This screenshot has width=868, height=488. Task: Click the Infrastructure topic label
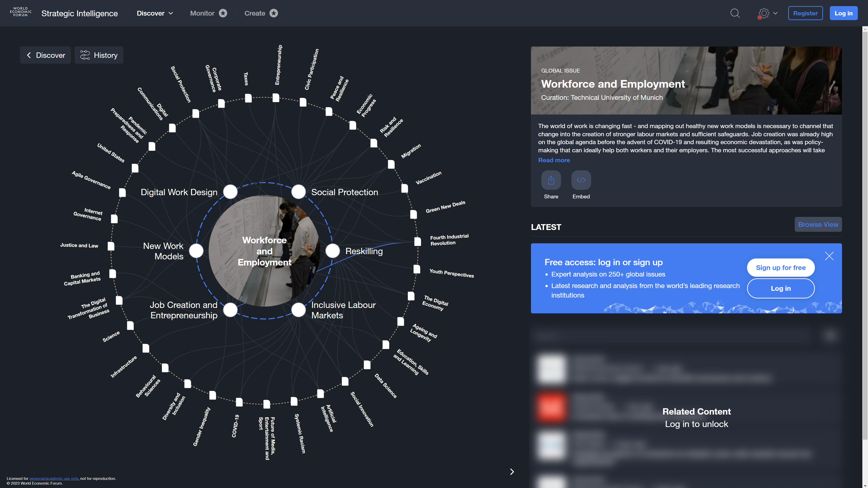coord(124,367)
